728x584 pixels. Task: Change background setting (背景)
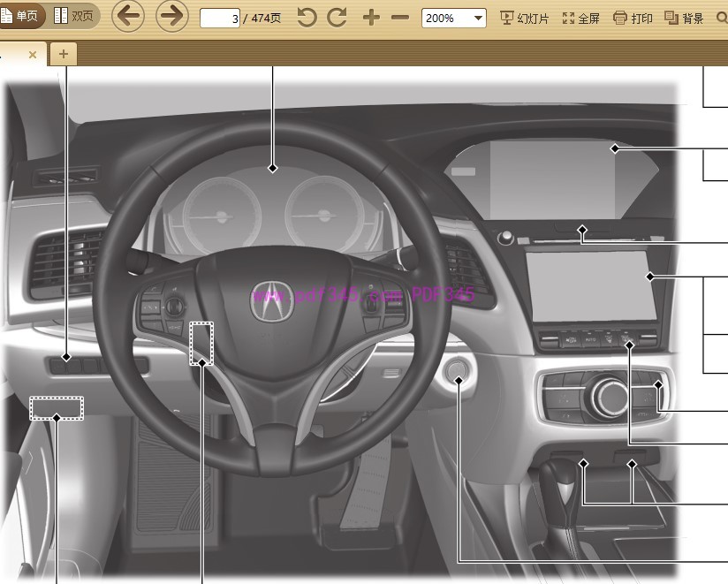click(684, 18)
